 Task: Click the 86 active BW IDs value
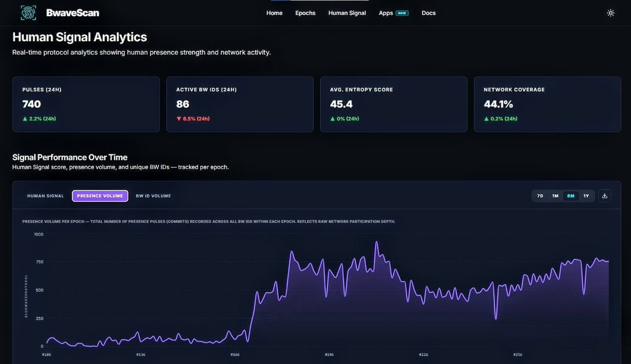pos(182,104)
